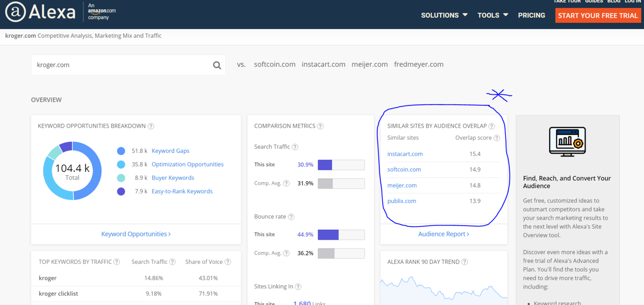Click the 14.86% search traffic value
This screenshot has width=644, height=305.
coord(154,278)
